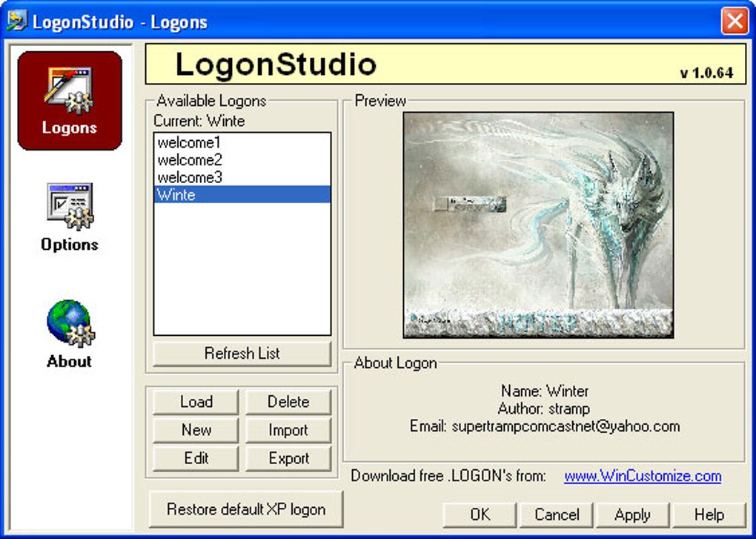Create a logon with New button
The image size is (756, 539).
click(196, 429)
